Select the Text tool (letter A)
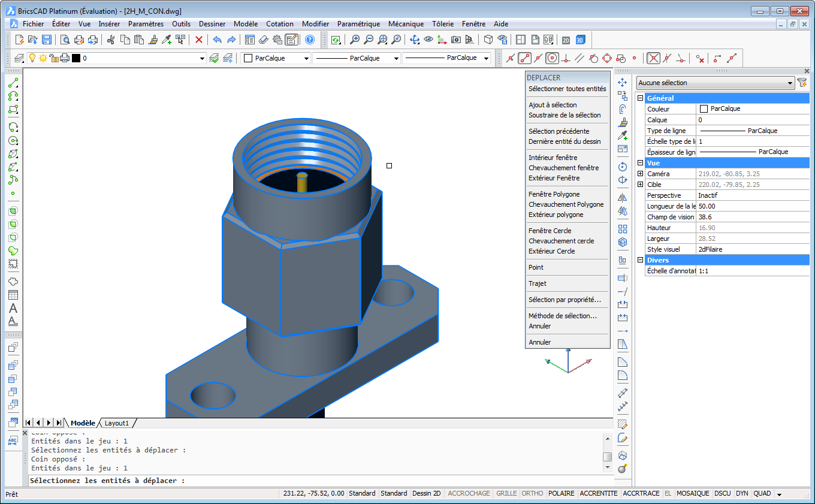Viewport: 815px width, 504px height. click(x=13, y=308)
